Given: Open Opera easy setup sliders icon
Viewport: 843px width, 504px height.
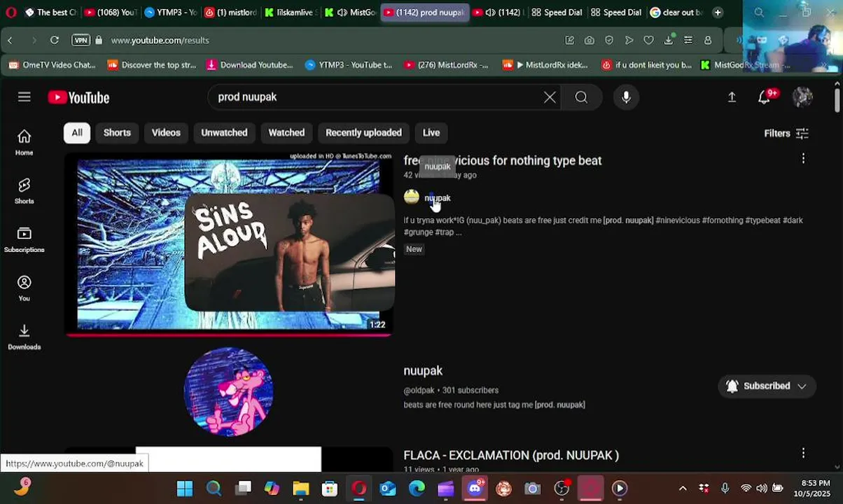Looking at the screenshot, I should tap(688, 41).
